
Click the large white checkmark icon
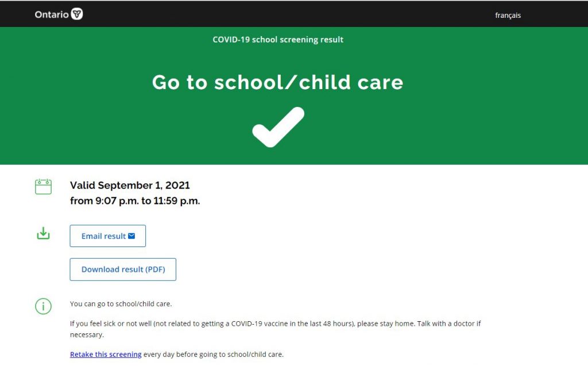(x=278, y=127)
